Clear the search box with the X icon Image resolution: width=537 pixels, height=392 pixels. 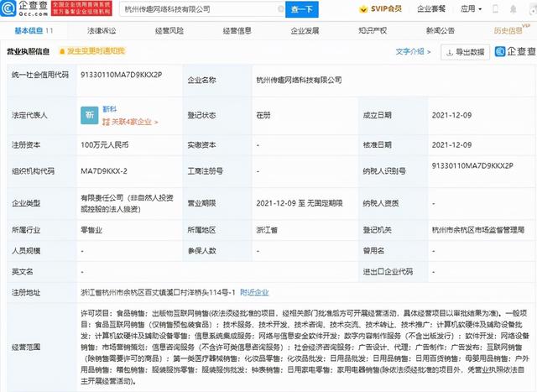[280, 9]
